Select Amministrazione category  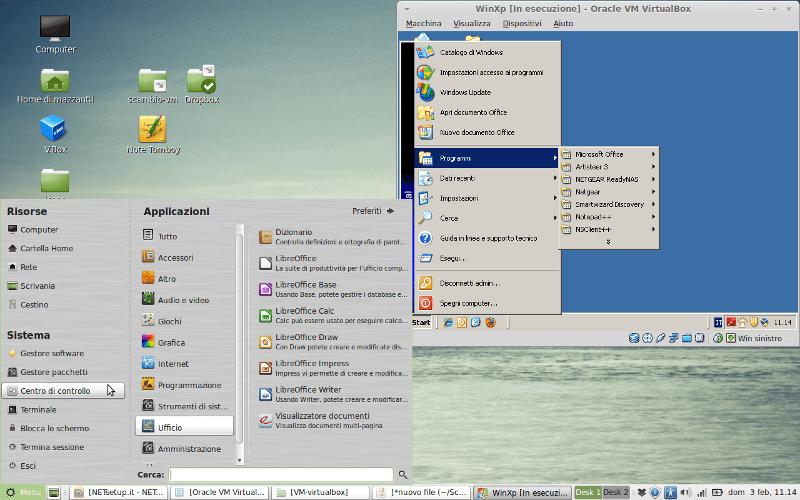point(184,448)
